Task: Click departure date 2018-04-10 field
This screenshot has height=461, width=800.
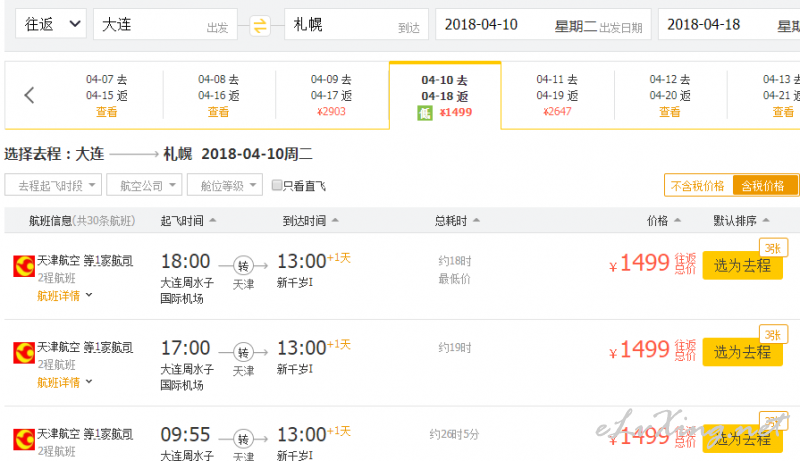Action: point(543,24)
